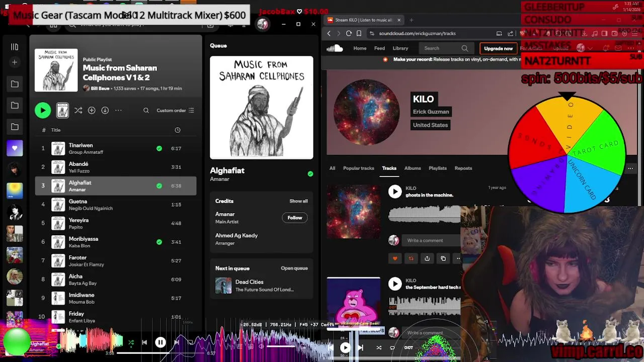The image size is (644, 362).
Task: Open SoundCloud Library menu
Action: (x=400, y=48)
